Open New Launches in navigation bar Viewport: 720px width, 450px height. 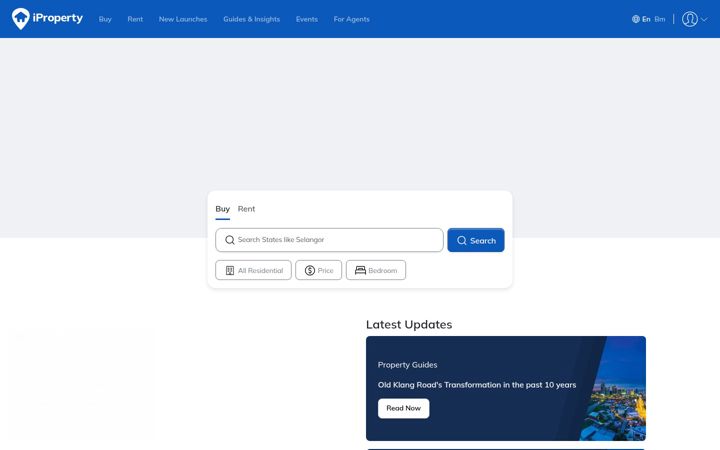pyautogui.click(x=183, y=19)
